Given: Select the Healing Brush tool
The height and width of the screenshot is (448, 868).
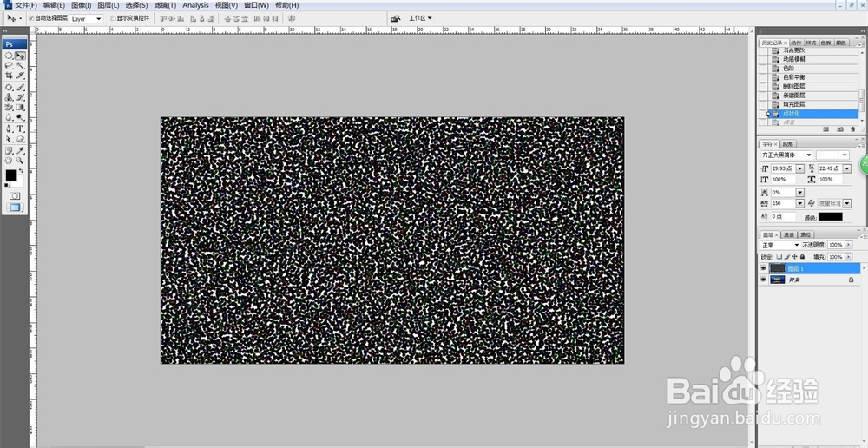Looking at the screenshot, I should click(x=9, y=88).
